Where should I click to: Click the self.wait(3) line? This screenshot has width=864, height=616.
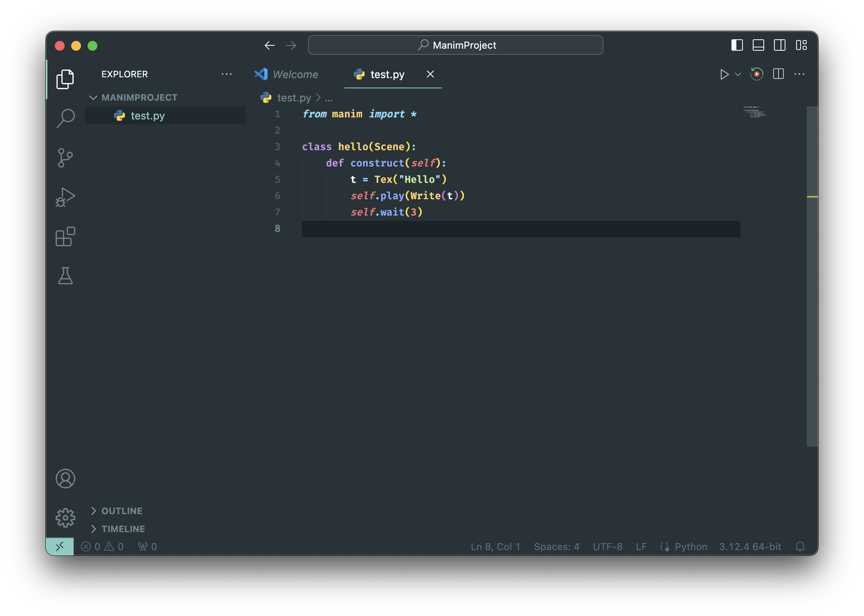pyautogui.click(x=386, y=212)
